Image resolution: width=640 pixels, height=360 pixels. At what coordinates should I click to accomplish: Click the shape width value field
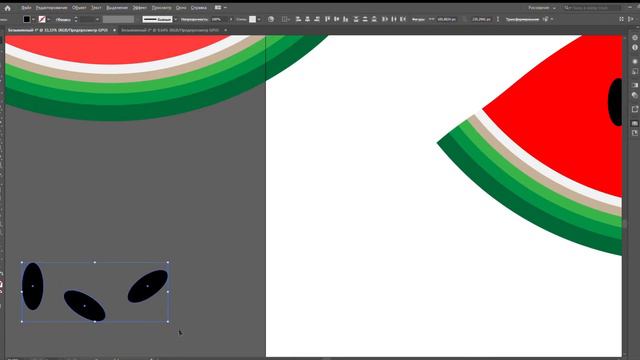(x=447, y=19)
